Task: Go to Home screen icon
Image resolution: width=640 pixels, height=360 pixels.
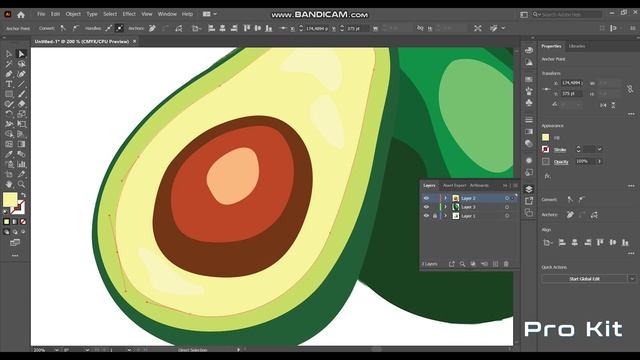Action: coord(21,15)
